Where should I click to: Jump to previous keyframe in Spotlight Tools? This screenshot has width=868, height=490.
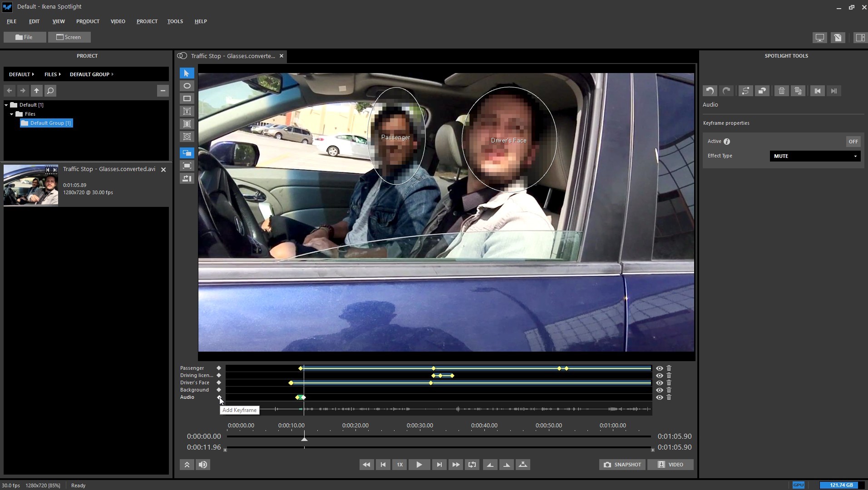pos(818,91)
